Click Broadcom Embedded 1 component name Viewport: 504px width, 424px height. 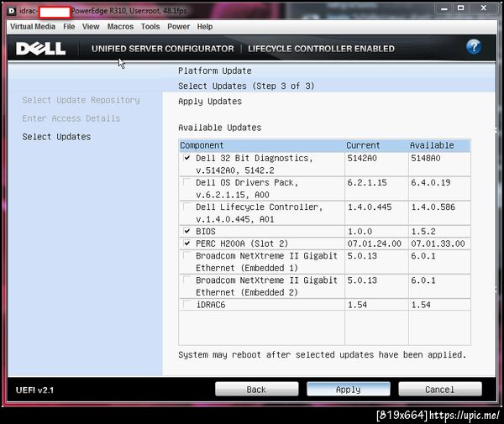pos(266,262)
